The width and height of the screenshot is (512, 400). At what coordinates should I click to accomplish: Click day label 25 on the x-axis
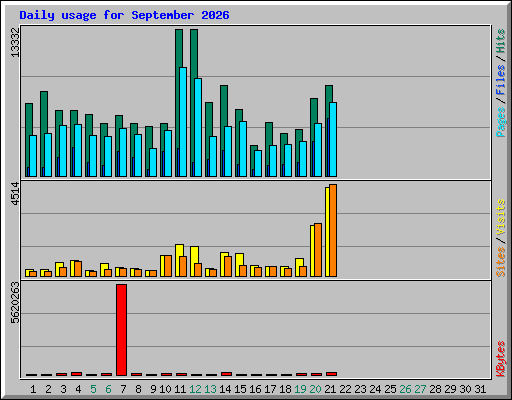(x=390, y=389)
